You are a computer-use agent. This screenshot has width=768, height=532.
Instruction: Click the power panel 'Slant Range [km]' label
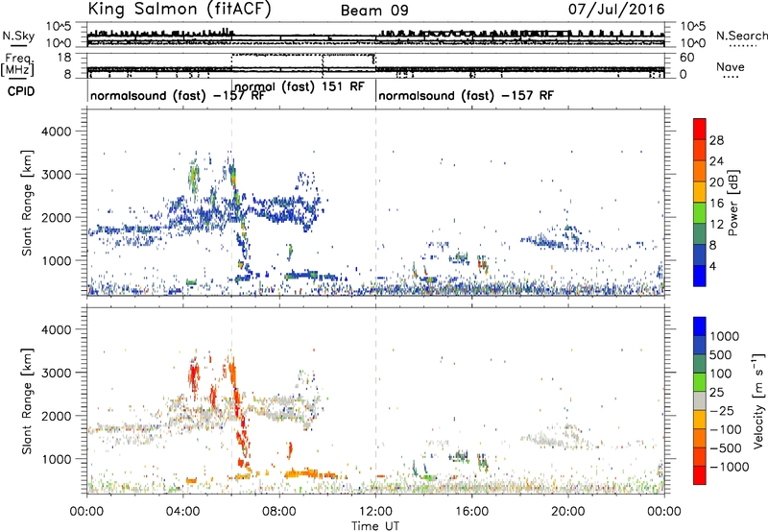[x=27, y=203]
